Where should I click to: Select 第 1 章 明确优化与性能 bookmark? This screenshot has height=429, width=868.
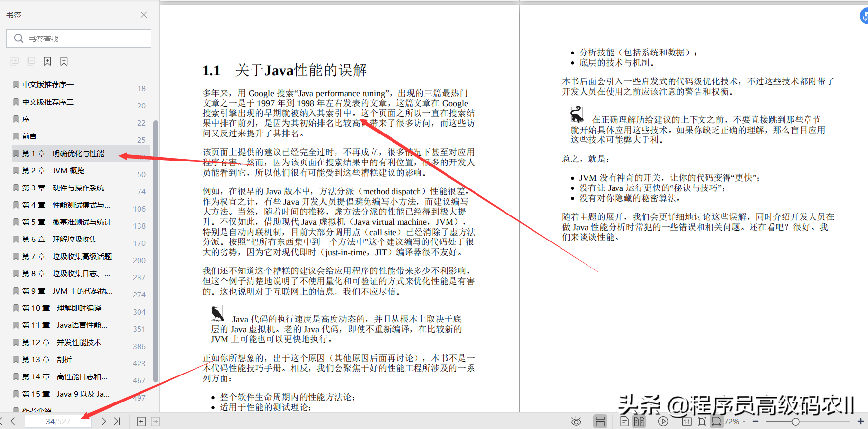(x=63, y=154)
